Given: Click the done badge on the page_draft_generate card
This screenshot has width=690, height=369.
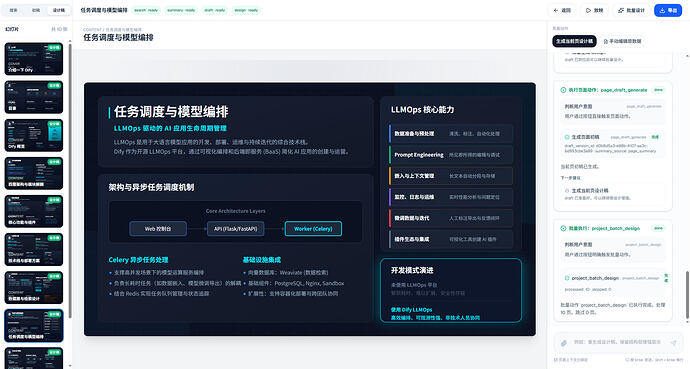Looking at the screenshot, I should click(658, 90).
